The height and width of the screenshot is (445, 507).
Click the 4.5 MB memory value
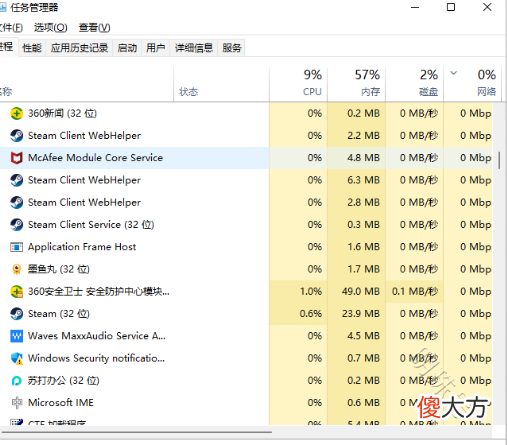click(x=363, y=336)
